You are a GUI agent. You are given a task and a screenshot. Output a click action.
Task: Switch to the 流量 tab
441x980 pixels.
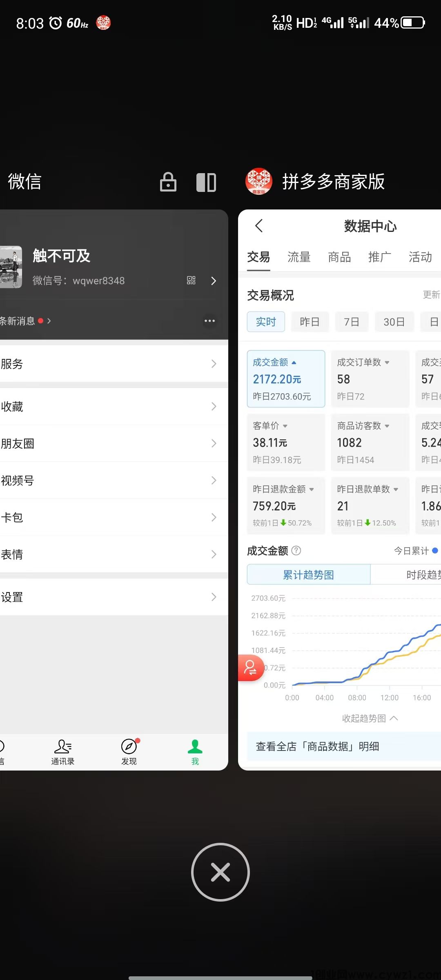click(299, 257)
